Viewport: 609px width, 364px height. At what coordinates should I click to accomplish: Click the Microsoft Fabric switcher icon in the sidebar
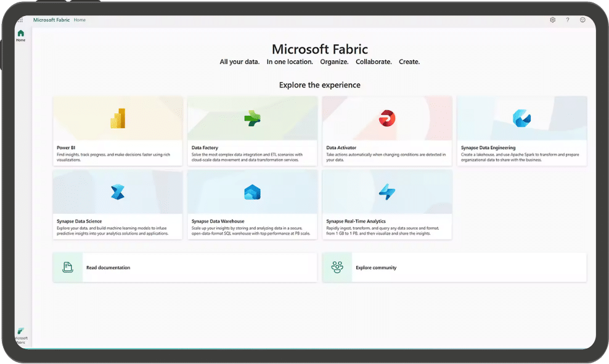click(20, 331)
